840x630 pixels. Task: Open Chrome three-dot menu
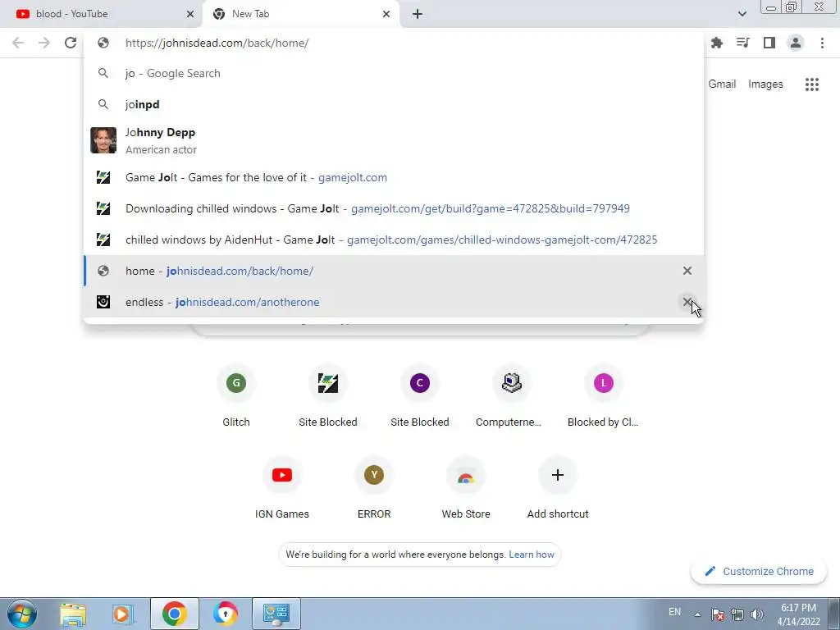point(822,43)
